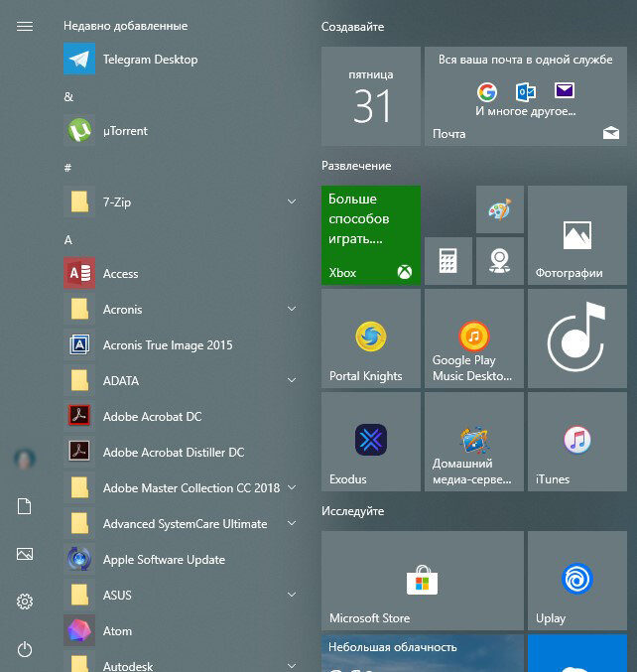Click the Создавайте group title
637x672 pixels.
click(x=352, y=27)
